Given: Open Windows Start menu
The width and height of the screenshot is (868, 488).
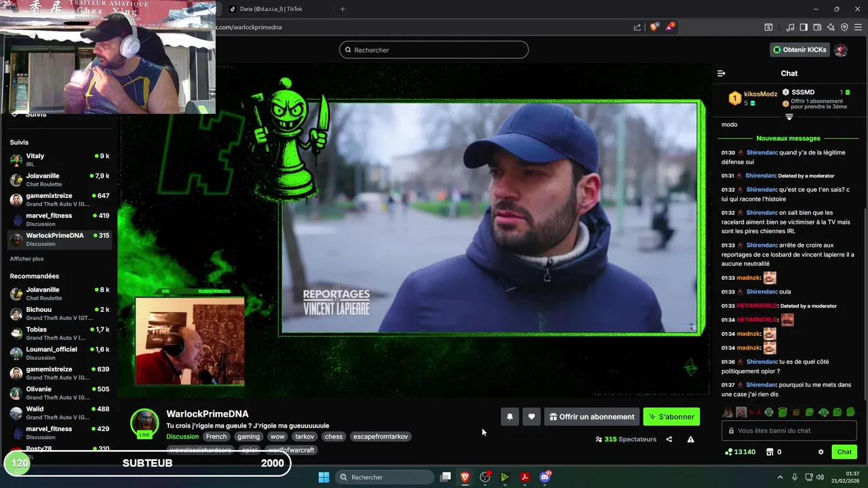Looking at the screenshot, I should tap(323, 477).
